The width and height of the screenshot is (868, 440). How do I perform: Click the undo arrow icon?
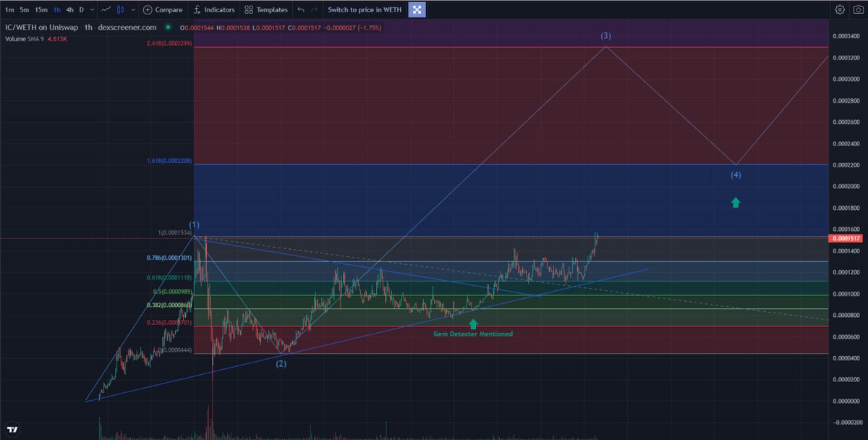(x=299, y=10)
